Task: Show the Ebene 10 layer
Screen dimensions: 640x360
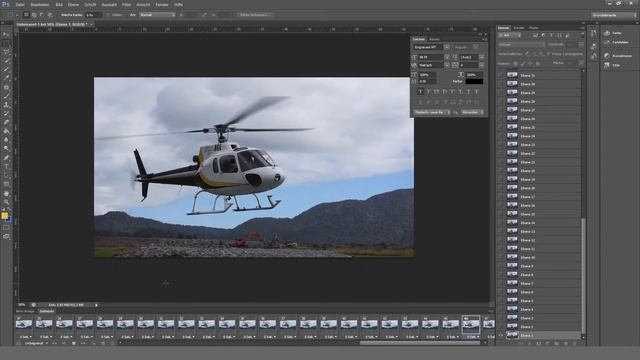Action: [x=501, y=257]
